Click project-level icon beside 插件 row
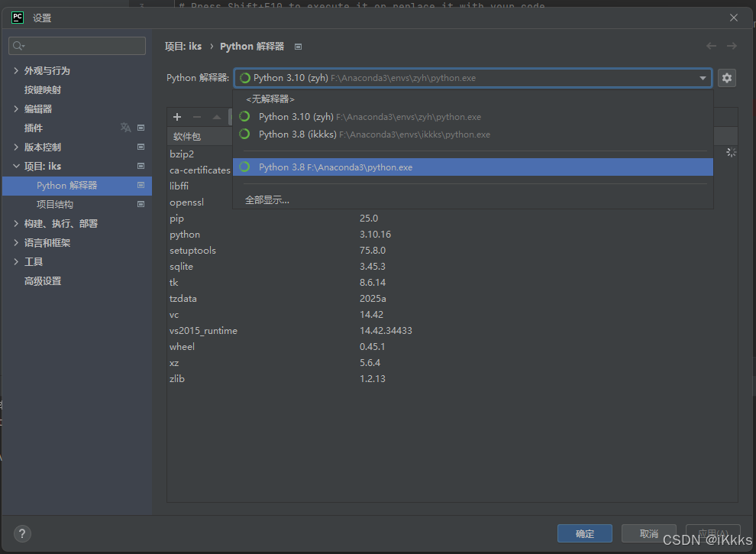Viewport: 756px width, 554px height. point(141,128)
